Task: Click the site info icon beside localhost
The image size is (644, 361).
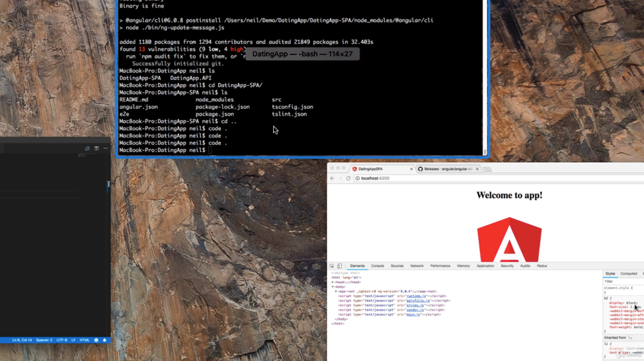Action: click(357, 178)
